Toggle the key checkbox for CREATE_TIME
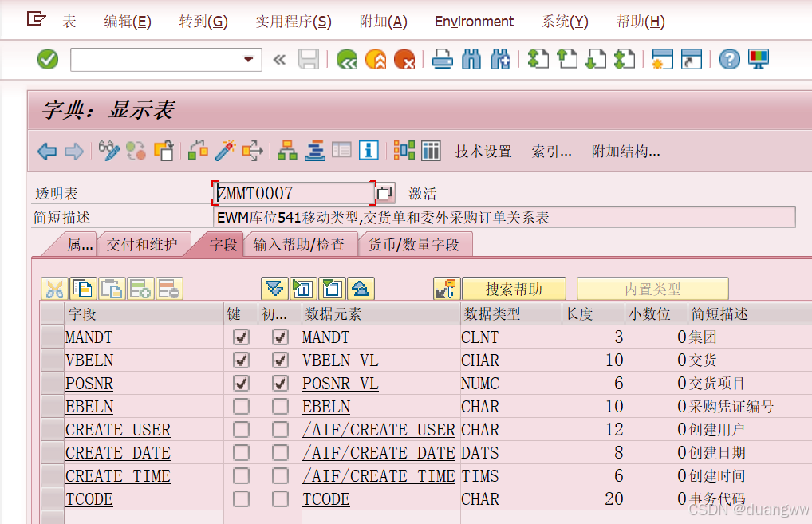Viewport: 812px width, 524px height. [241, 476]
